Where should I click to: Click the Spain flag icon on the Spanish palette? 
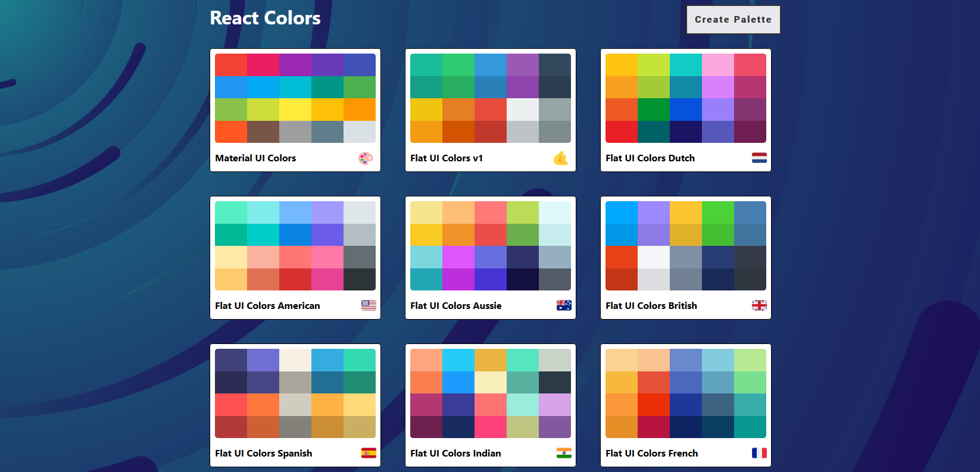point(369,453)
